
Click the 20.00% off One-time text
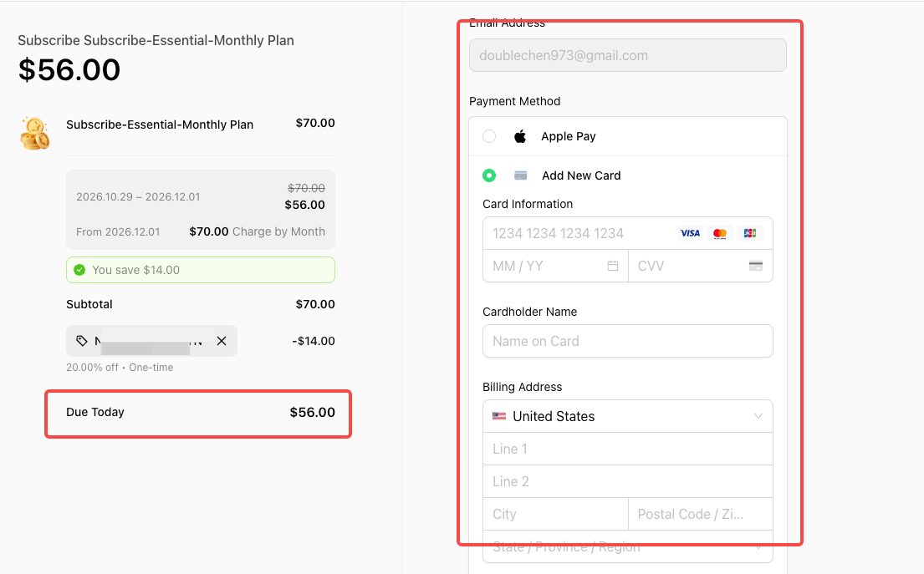click(x=120, y=368)
